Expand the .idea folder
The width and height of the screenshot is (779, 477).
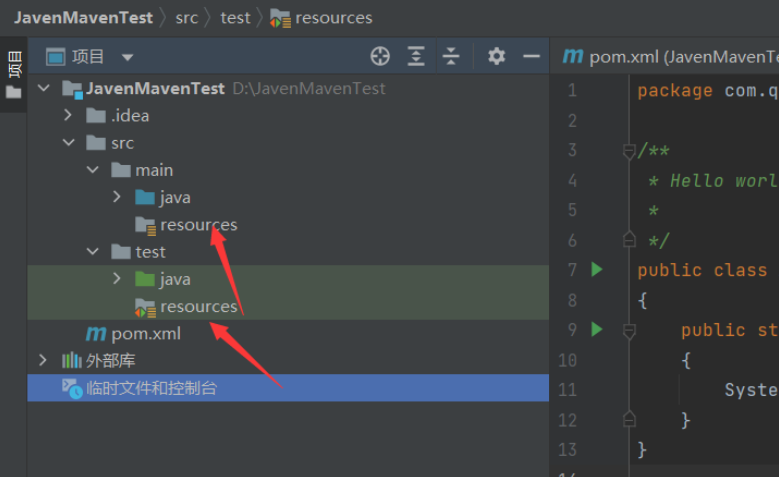(x=68, y=116)
